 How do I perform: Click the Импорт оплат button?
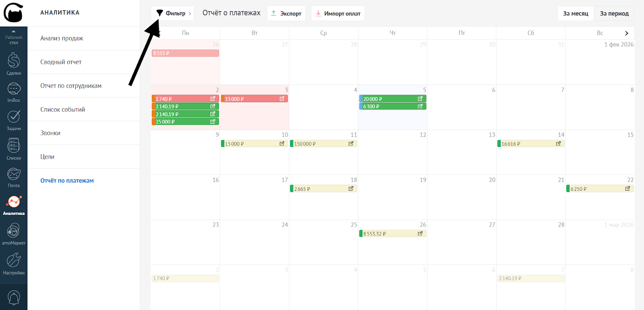point(338,13)
